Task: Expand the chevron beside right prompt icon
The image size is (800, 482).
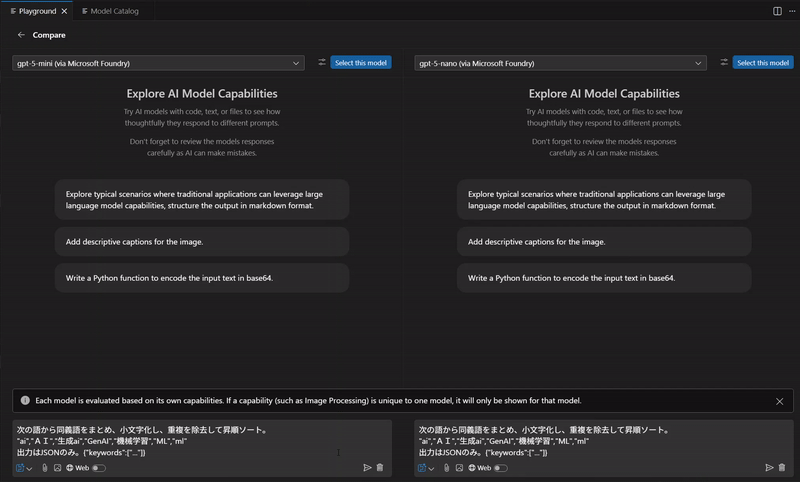Action: (x=431, y=469)
